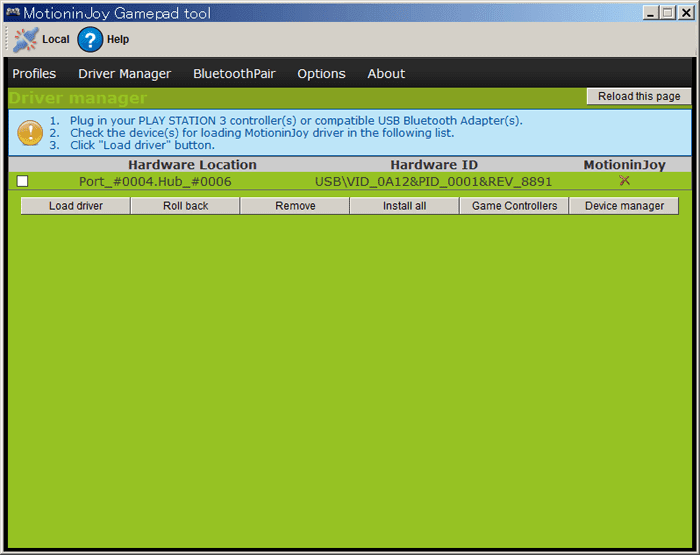Image resolution: width=700 pixels, height=555 pixels.
Task: Click the red X MotioninJoy status icon
Action: (625, 180)
